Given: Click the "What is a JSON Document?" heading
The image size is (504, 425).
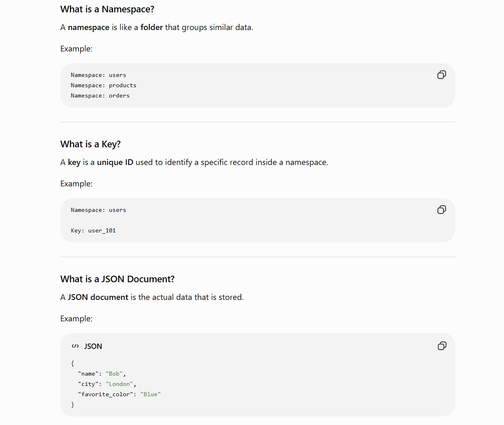Looking at the screenshot, I should [118, 279].
